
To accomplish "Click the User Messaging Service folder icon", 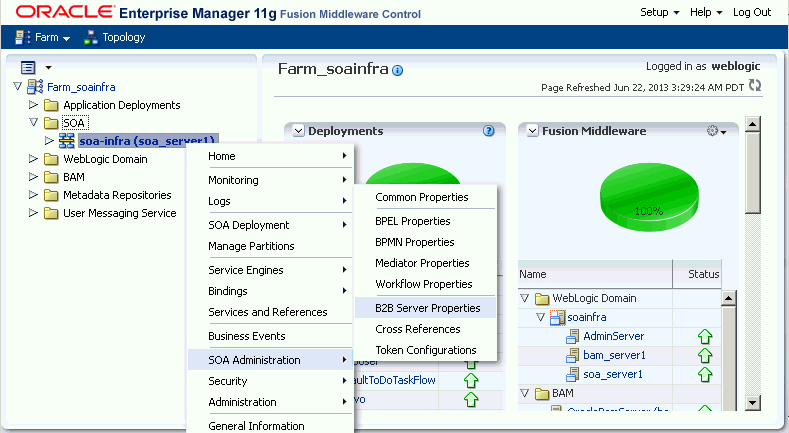I will pos(51,213).
